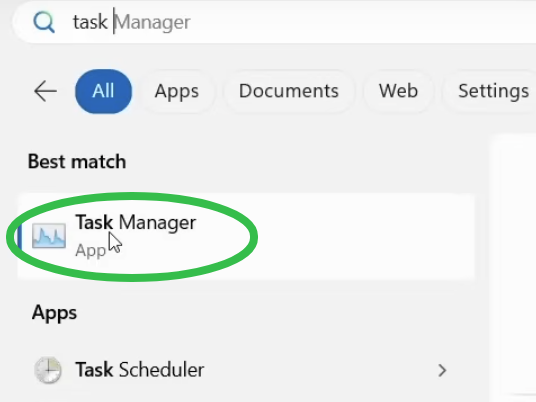Click the greyed 'Manager' autocomplete suggestion text
This screenshot has width=536, height=402.
click(153, 23)
